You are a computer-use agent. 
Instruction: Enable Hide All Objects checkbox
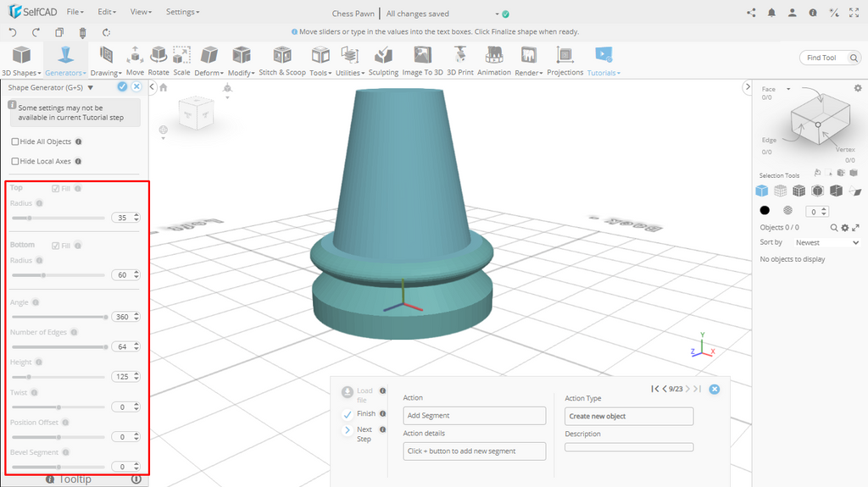point(15,141)
